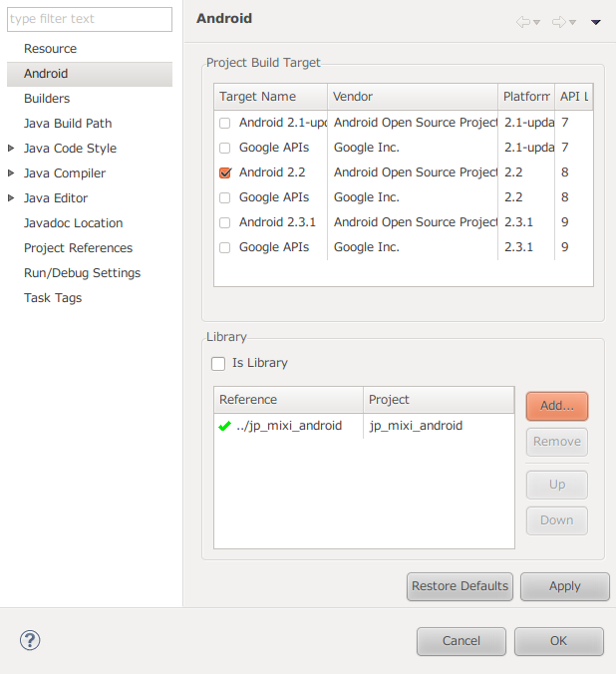Uncheck the Android 2.2 target checkbox
Image resolution: width=616 pixels, height=674 pixels.
pos(225,172)
